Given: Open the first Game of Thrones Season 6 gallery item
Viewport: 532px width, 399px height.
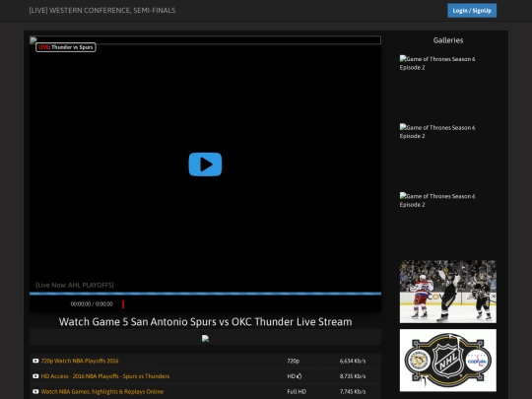Looking at the screenshot, I should click(437, 63).
